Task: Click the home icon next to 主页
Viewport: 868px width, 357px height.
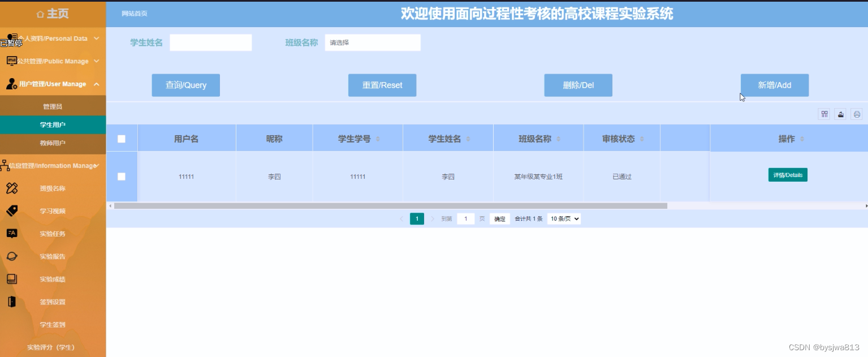Action: [x=40, y=14]
